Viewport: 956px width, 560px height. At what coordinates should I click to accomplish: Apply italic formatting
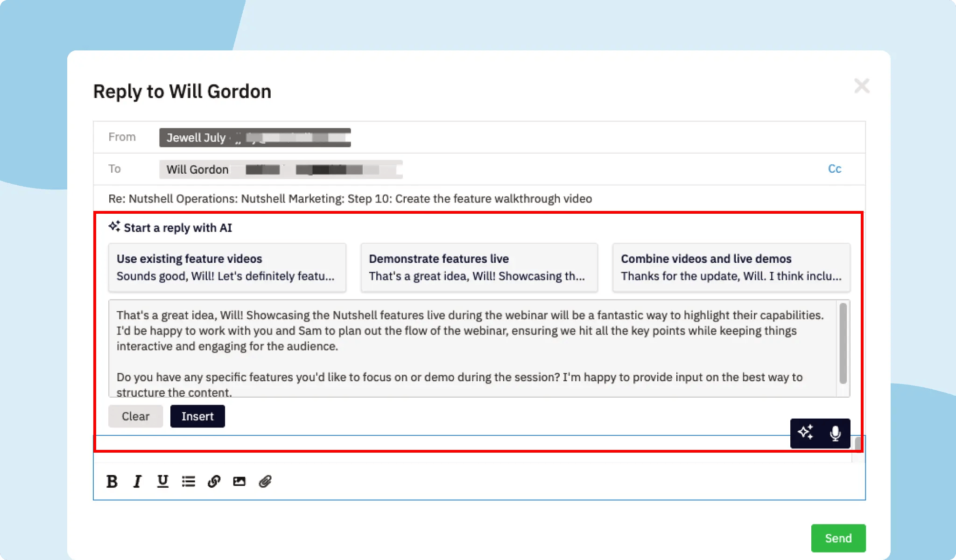[137, 481]
